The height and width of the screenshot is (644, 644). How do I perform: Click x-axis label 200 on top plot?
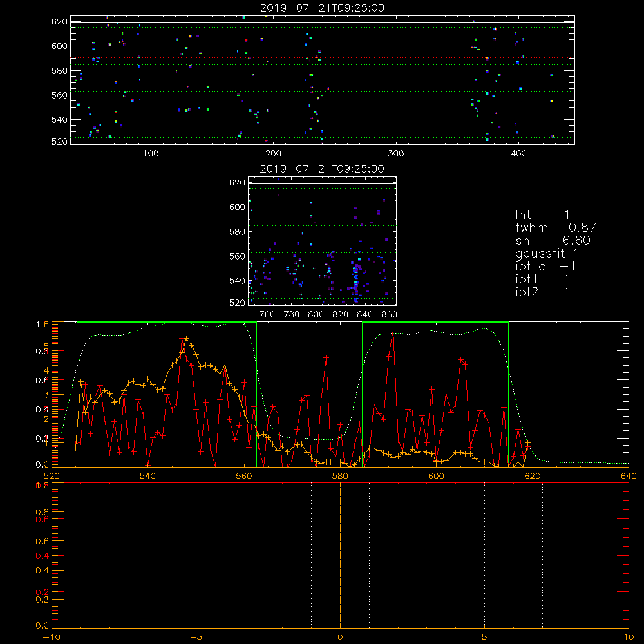[x=273, y=154]
